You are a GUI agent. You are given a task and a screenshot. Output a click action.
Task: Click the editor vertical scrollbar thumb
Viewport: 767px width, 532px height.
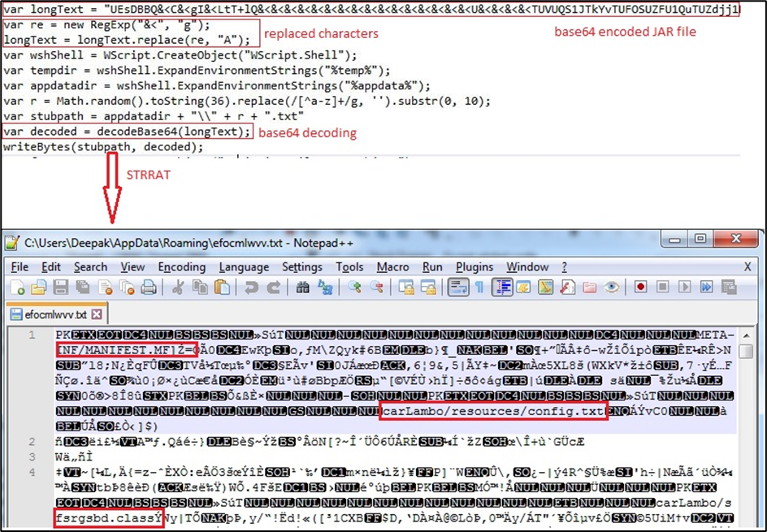pyautogui.click(x=746, y=352)
